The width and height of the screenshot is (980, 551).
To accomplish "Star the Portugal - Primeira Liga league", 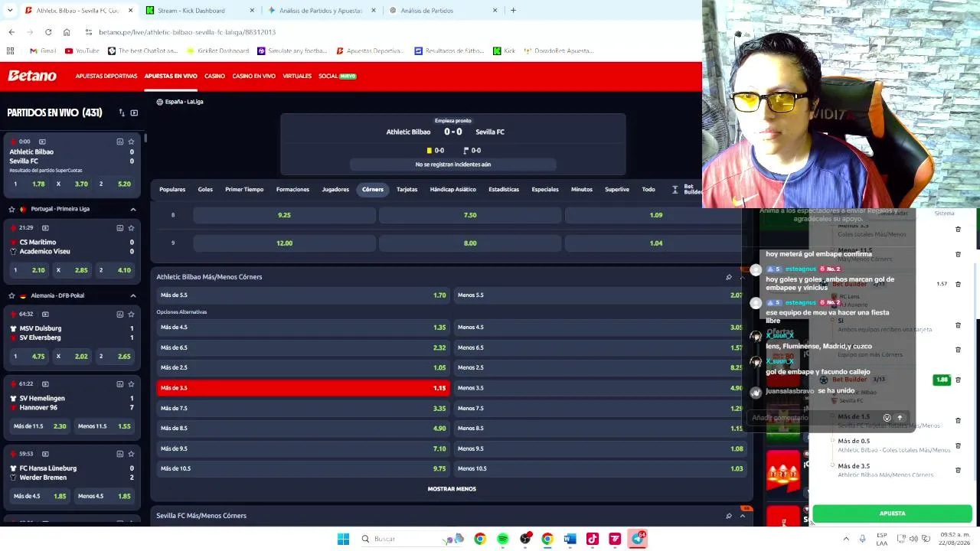I will pyautogui.click(x=11, y=209).
